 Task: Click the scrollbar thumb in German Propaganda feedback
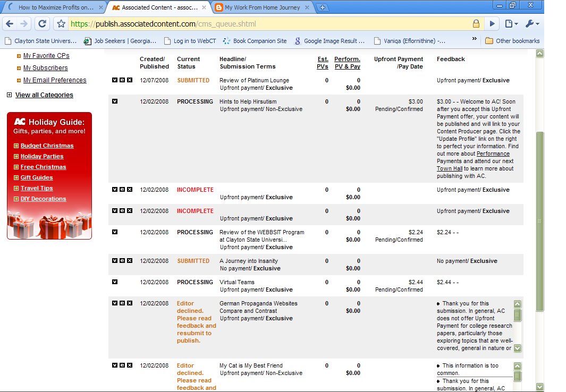click(517, 316)
